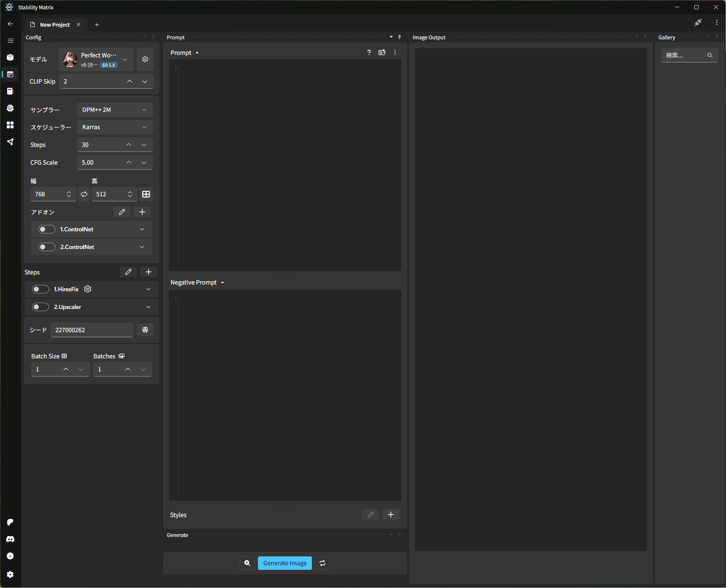Expand the 2.Upscaler step section
Image resolution: width=726 pixels, height=588 pixels.
148,307
